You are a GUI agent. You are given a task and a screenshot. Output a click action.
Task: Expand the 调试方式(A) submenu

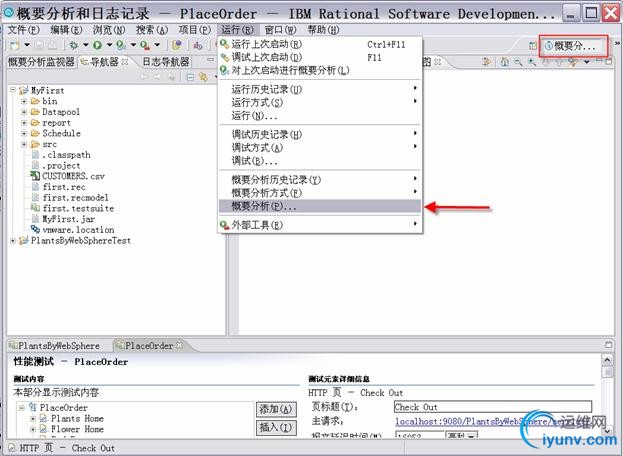click(x=320, y=148)
